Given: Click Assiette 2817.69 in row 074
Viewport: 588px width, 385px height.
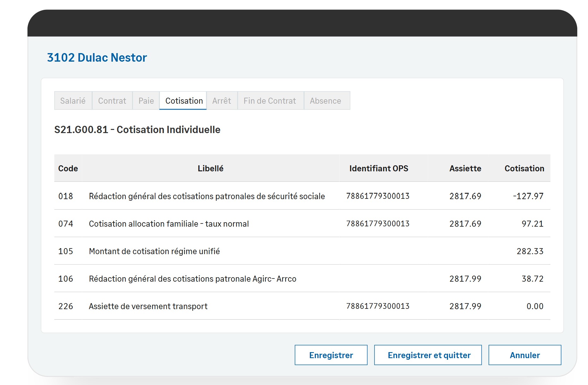Looking at the screenshot, I should 465,224.
